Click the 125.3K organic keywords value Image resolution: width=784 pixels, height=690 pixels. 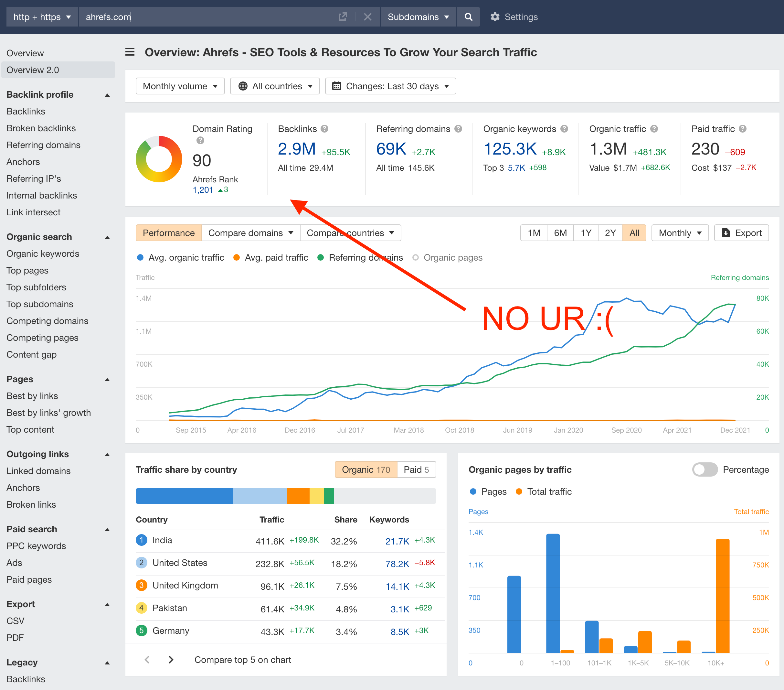(x=510, y=149)
